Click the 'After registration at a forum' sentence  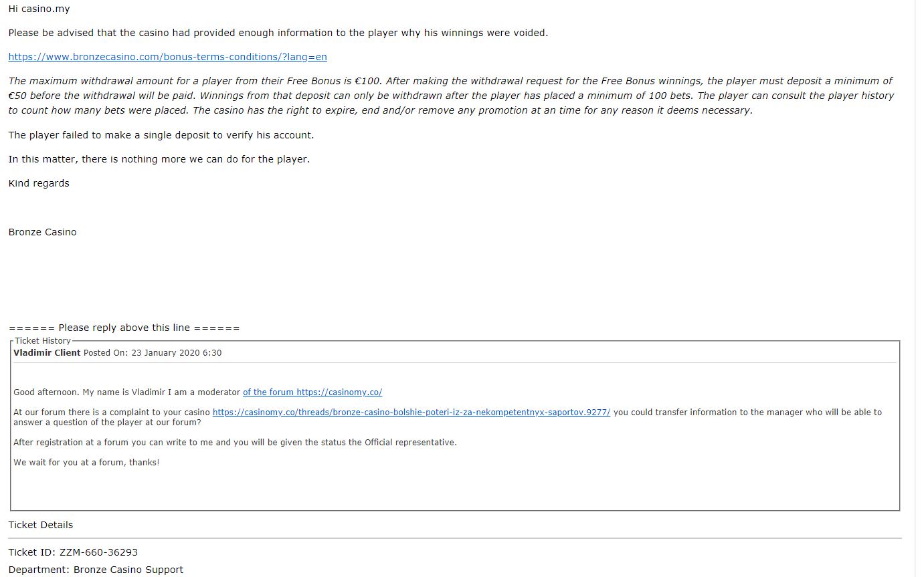tap(235, 443)
